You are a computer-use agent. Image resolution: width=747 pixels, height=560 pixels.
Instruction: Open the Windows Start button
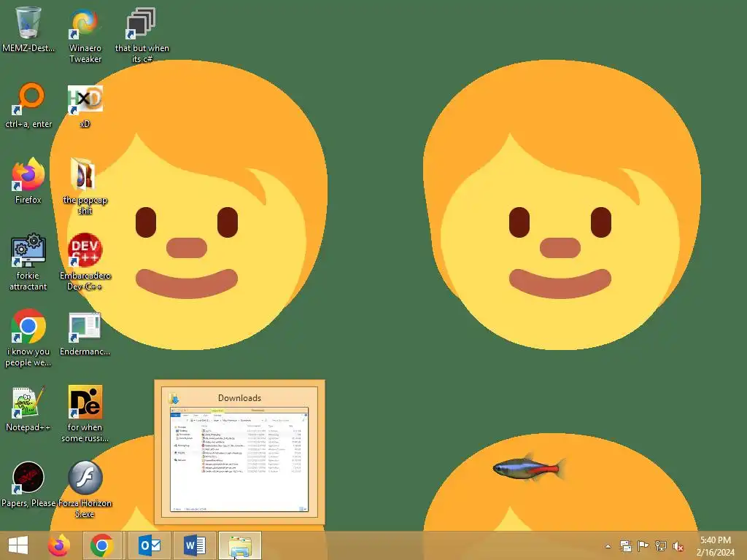tap(18, 545)
